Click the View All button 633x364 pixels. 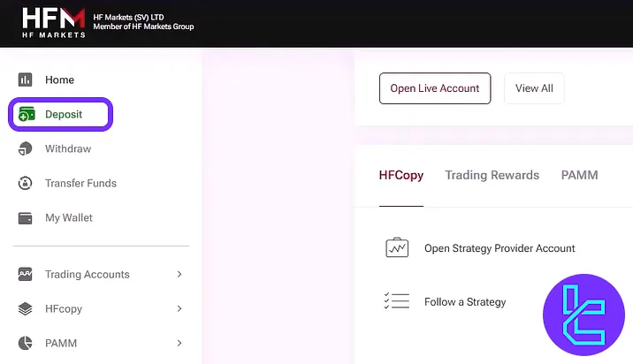click(x=534, y=88)
